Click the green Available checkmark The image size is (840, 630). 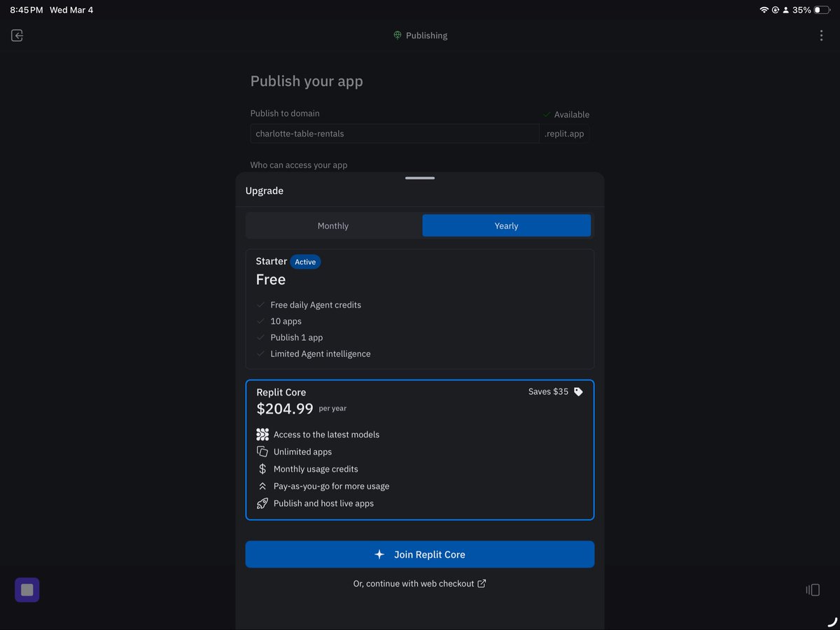point(547,114)
